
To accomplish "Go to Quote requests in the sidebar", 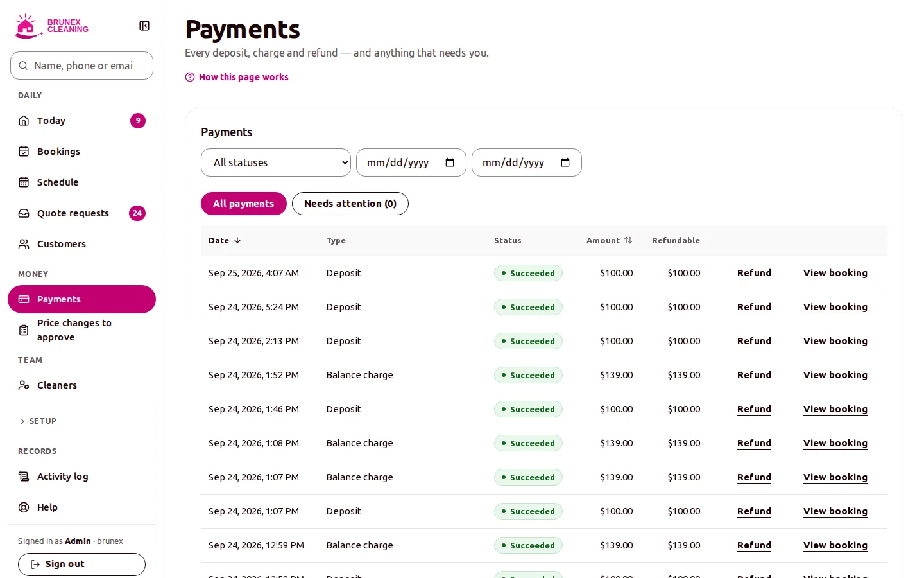I will (x=81, y=213).
